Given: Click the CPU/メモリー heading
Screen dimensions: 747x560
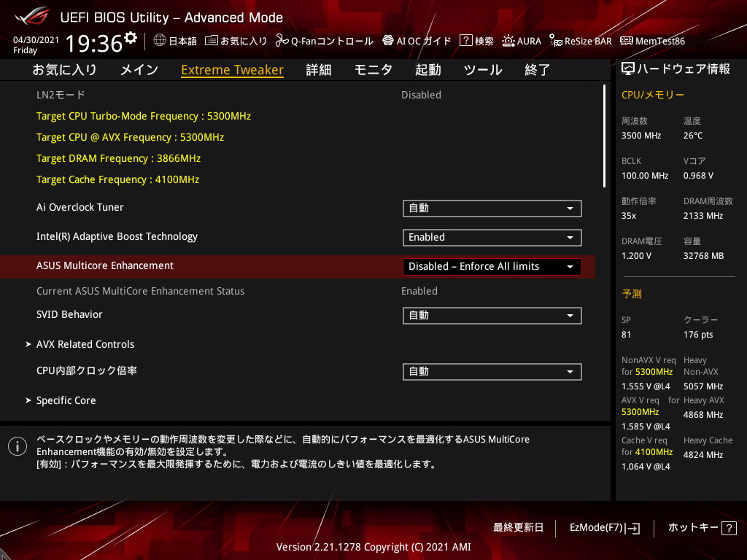Looking at the screenshot, I should coord(653,95).
